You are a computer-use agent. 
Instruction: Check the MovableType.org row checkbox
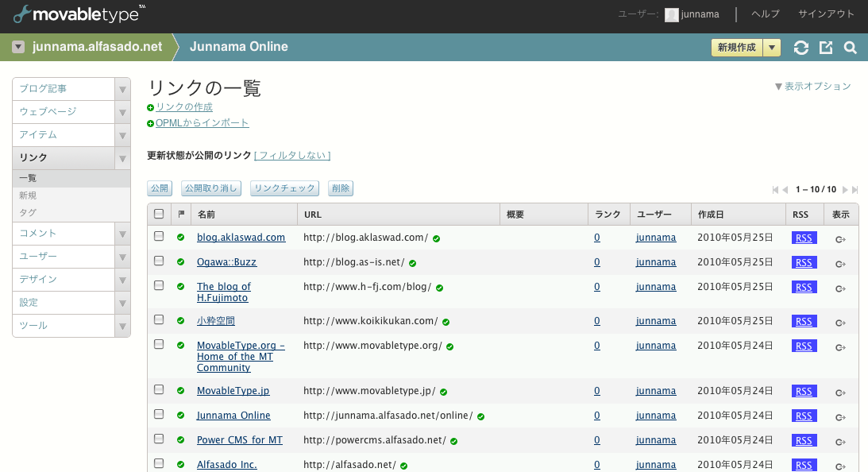(x=159, y=344)
